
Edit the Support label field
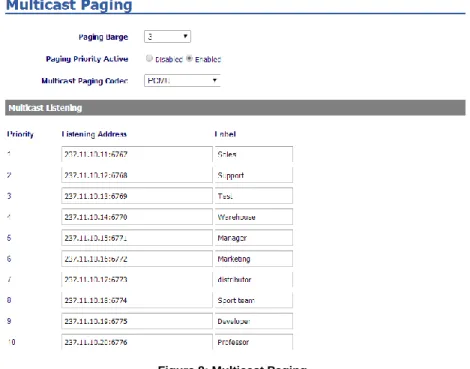254,175
